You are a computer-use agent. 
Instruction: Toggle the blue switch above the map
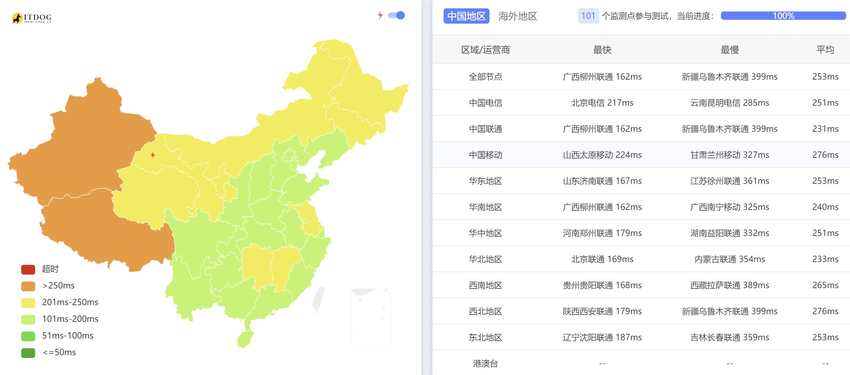tap(397, 15)
